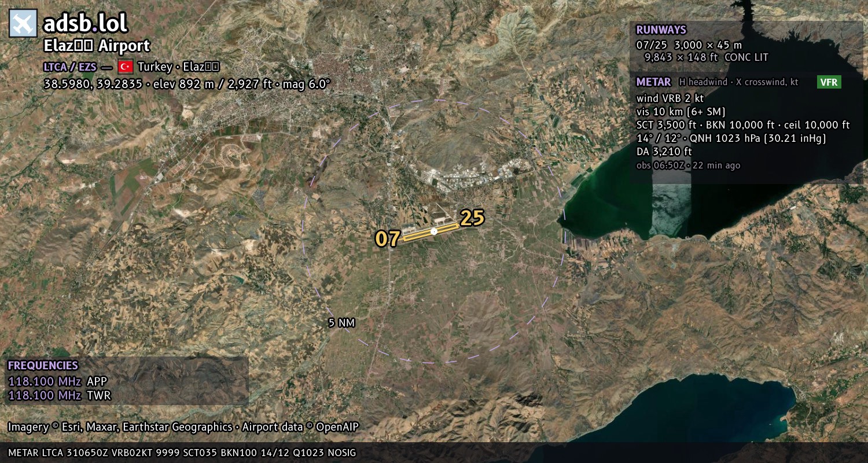Viewport: 868px width, 463px height.
Task: Click the adsb.lol airplane logo icon
Action: coord(23,24)
